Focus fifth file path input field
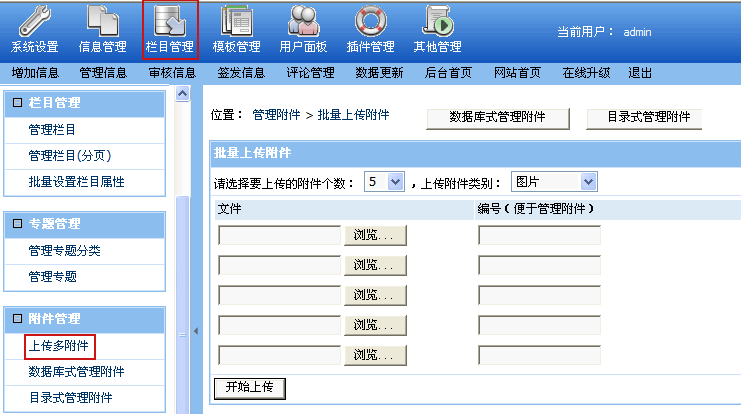The image size is (741, 414). pyautogui.click(x=279, y=355)
